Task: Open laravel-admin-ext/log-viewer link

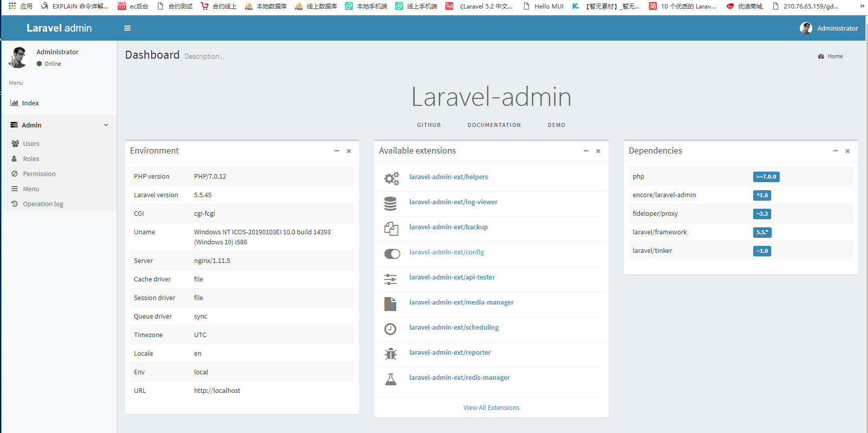Action: coord(453,202)
